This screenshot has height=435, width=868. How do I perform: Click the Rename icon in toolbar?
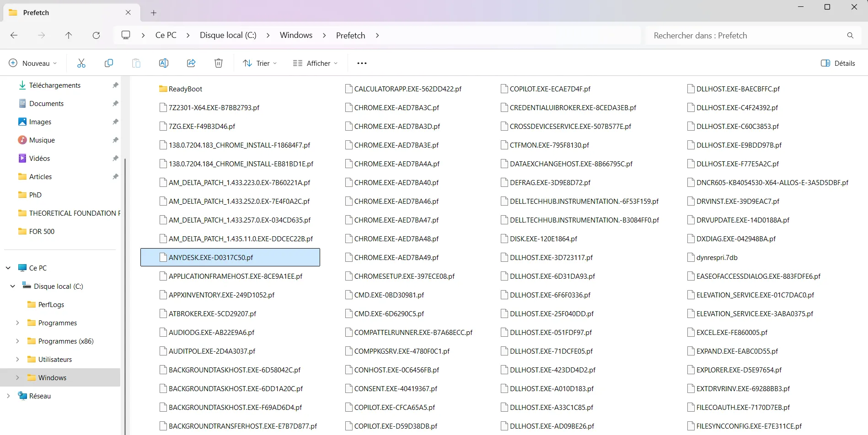coord(164,63)
